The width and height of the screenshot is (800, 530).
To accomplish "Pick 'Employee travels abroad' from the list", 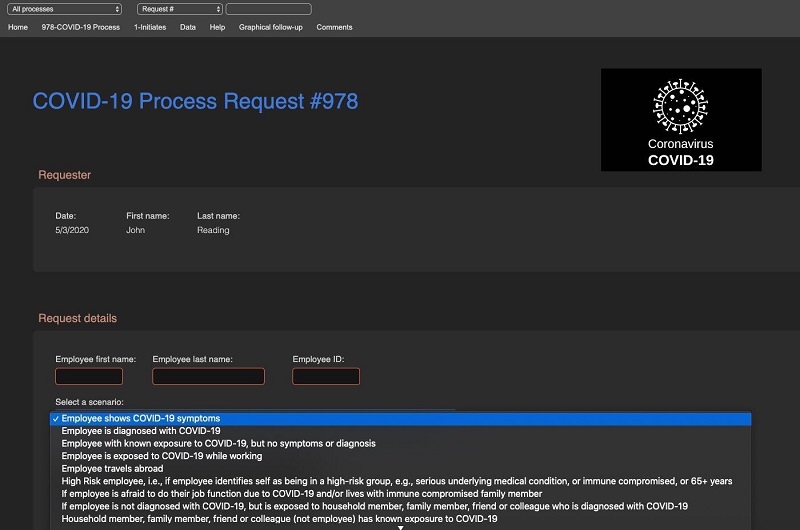I will (x=112, y=468).
